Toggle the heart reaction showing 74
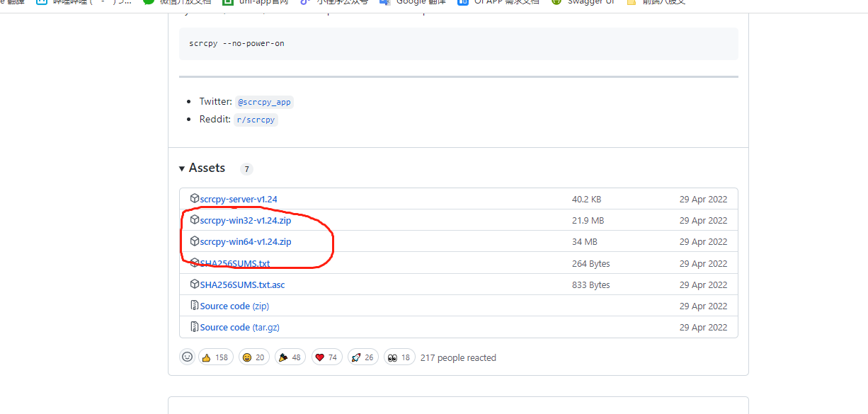 coord(326,357)
